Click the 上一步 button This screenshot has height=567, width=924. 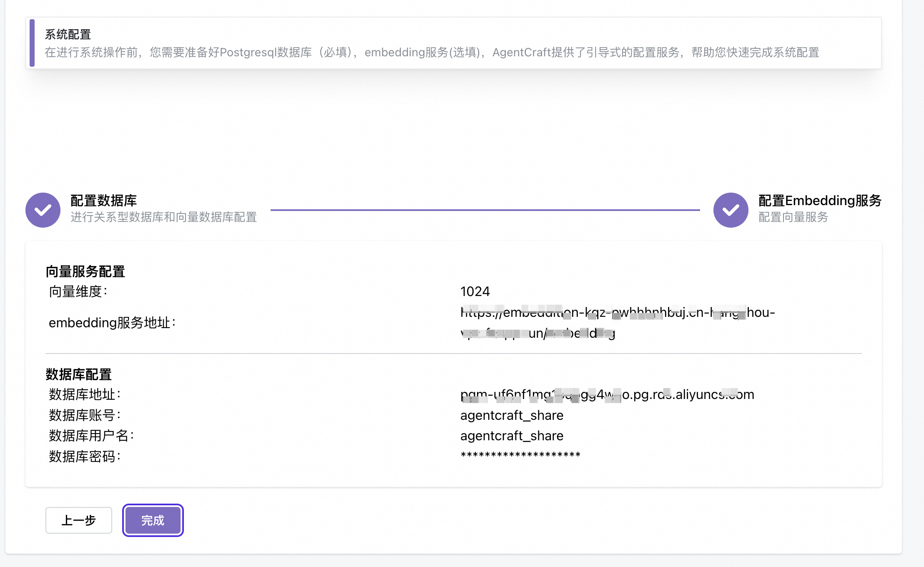(x=79, y=520)
